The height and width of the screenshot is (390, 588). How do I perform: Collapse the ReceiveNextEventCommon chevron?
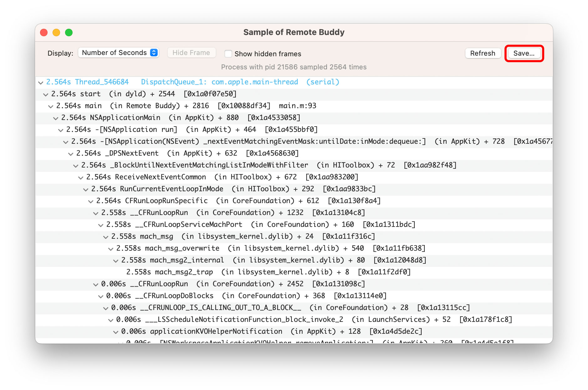[x=81, y=177]
